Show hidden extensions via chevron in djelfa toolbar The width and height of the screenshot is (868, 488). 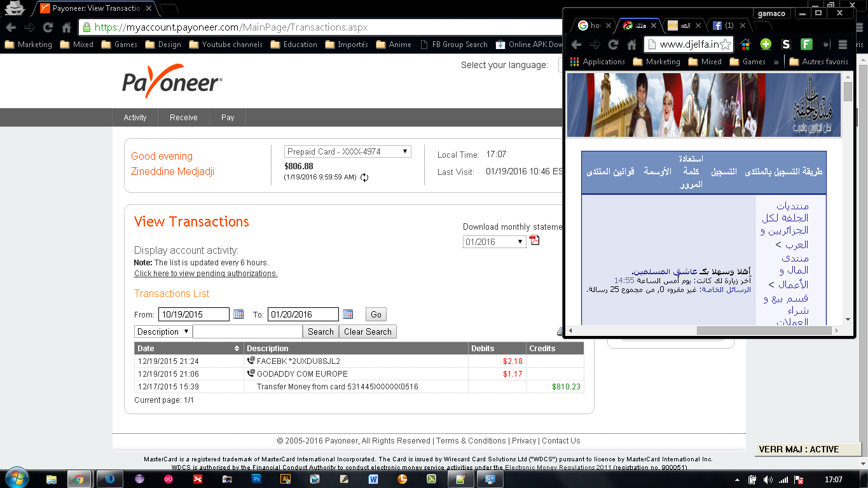(826, 45)
